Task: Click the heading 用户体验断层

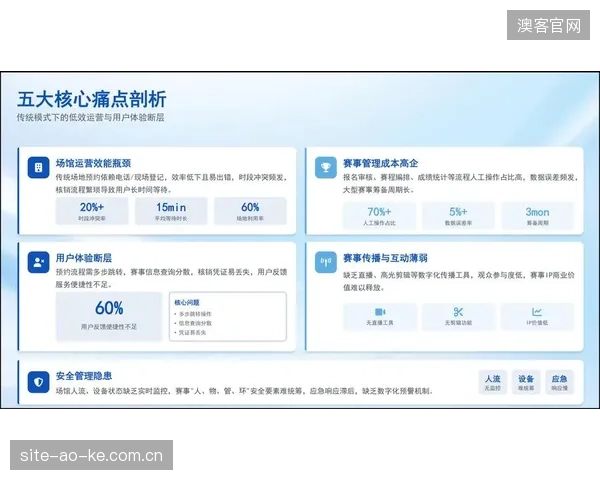Action: pyautogui.click(x=84, y=258)
